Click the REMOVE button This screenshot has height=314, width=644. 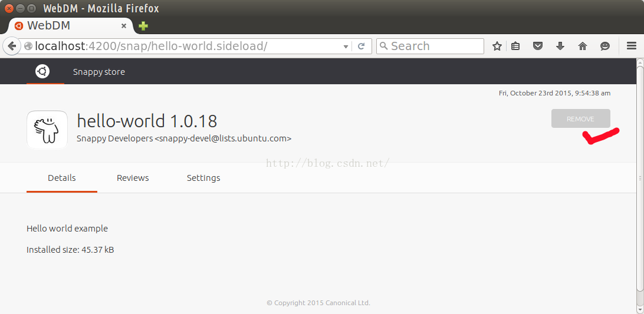point(580,118)
